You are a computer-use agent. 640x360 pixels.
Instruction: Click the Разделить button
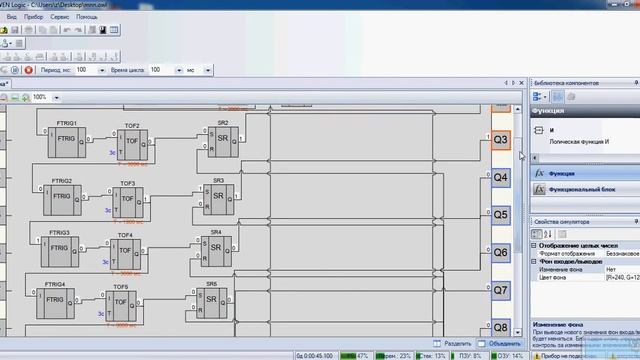(x=452, y=344)
